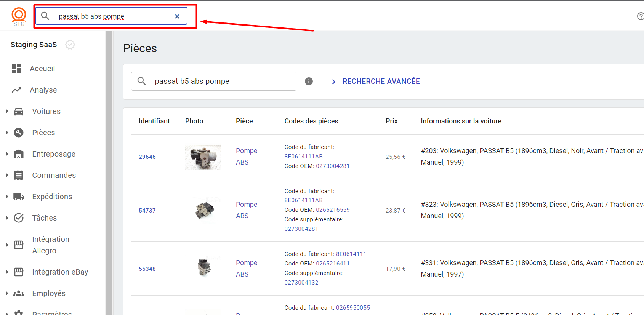Clear the top search field
Viewport: 644px width, 315px height.
click(x=177, y=16)
